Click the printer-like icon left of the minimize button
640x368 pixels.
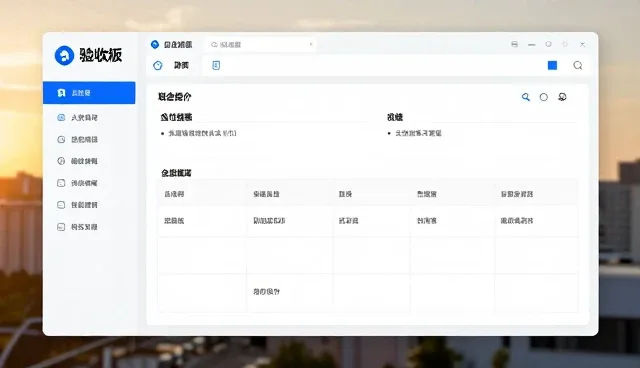click(x=515, y=44)
